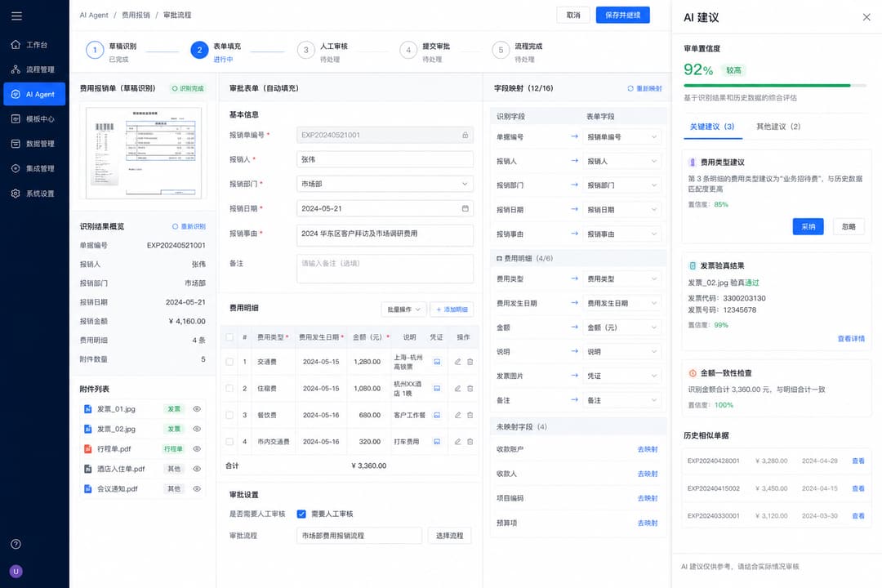The height and width of the screenshot is (588, 882).
Task: Click 去映射 for 收款账户
Action: tap(648, 449)
